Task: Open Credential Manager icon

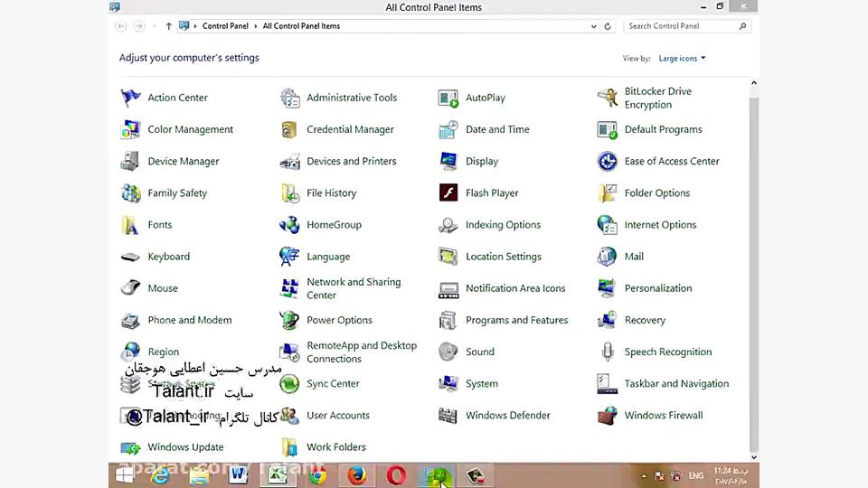Action: pos(289,129)
